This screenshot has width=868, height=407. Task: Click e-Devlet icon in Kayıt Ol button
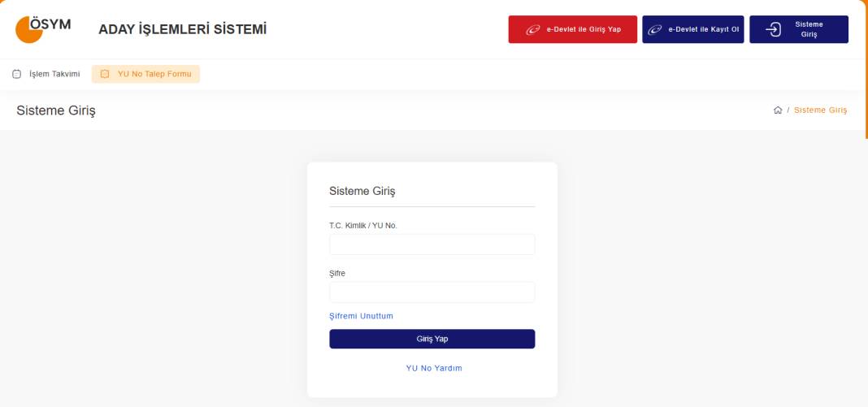(654, 30)
